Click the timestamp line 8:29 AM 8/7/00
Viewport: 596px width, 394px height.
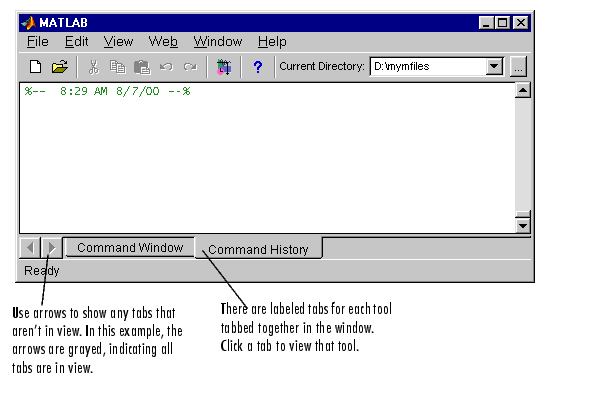point(107,91)
